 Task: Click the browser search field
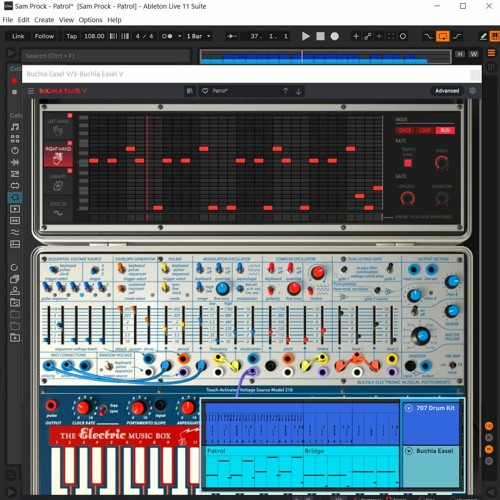(x=106, y=56)
